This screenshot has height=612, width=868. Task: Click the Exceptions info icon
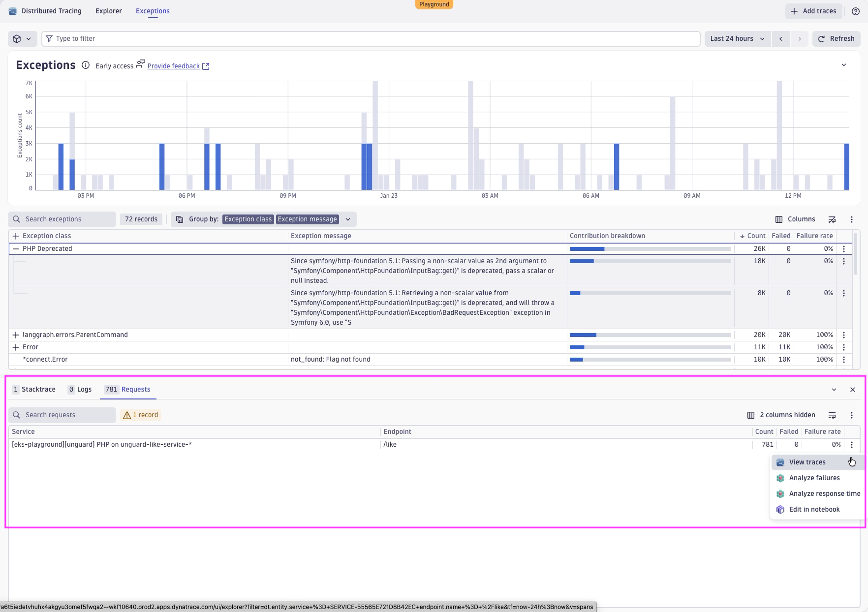(x=86, y=65)
